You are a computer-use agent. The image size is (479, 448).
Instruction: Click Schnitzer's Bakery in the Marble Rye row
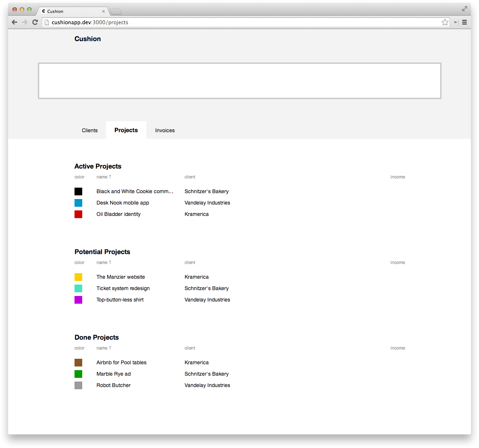point(207,374)
